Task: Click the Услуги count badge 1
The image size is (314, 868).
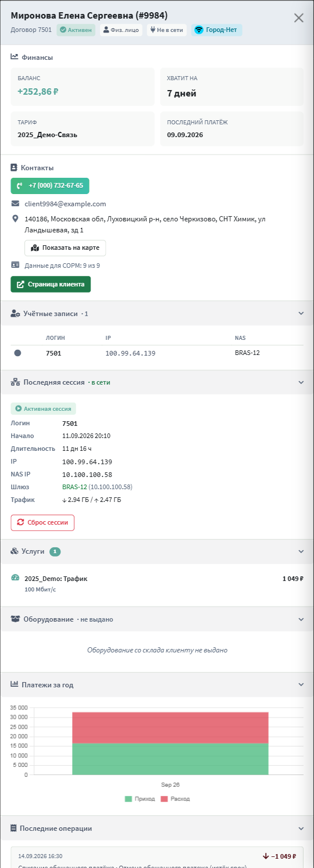Action: [55, 551]
